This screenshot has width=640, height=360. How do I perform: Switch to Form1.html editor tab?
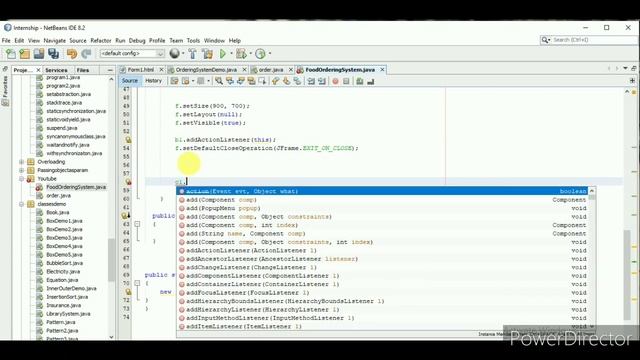coord(141,70)
